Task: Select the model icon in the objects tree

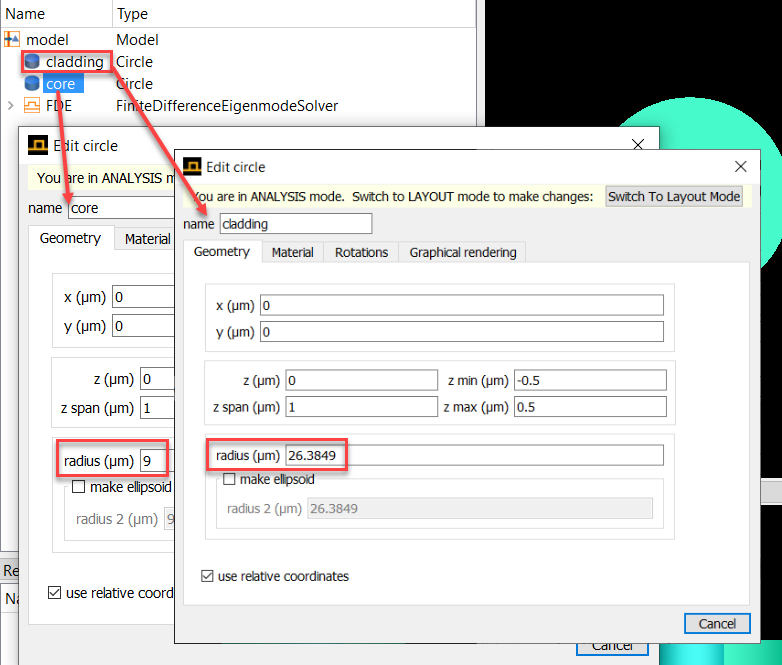Action: [x=12, y=39]
